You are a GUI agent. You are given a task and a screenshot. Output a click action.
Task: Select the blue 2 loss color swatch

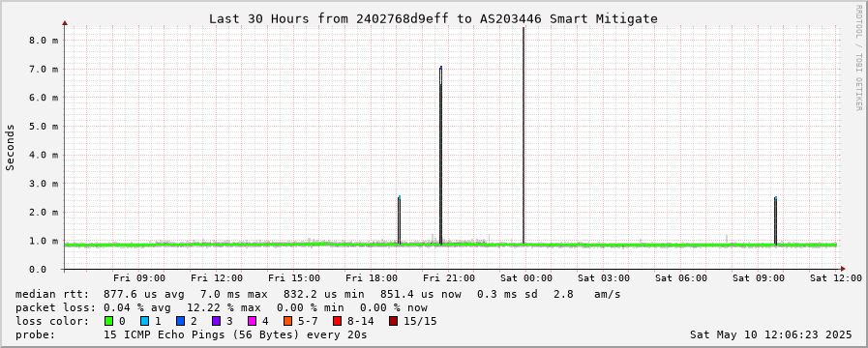click(x=180, y=321)
